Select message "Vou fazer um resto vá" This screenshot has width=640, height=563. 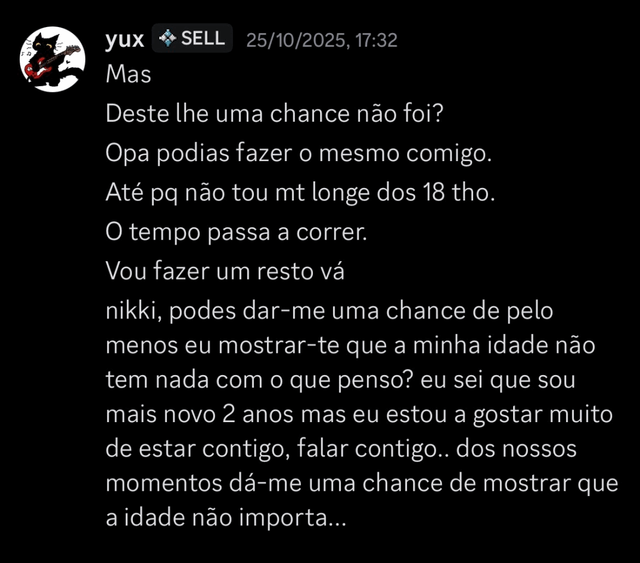[225, 271]
